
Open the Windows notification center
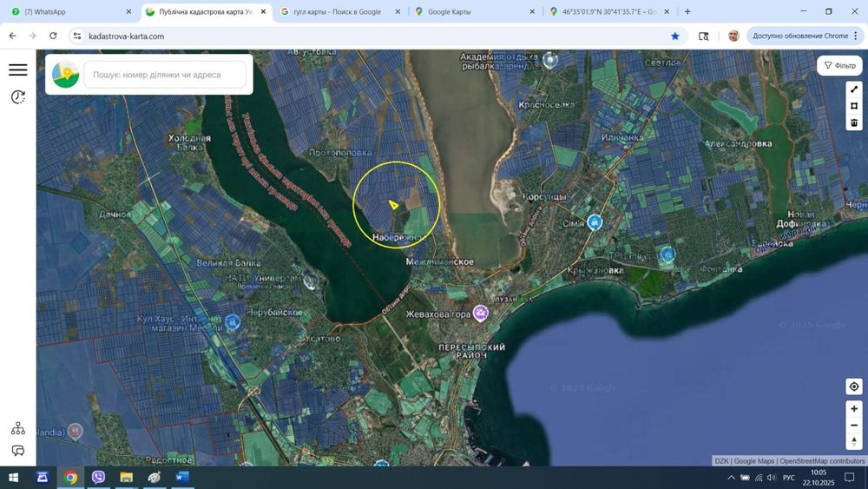pyautogui.click(x=850, y=478)
